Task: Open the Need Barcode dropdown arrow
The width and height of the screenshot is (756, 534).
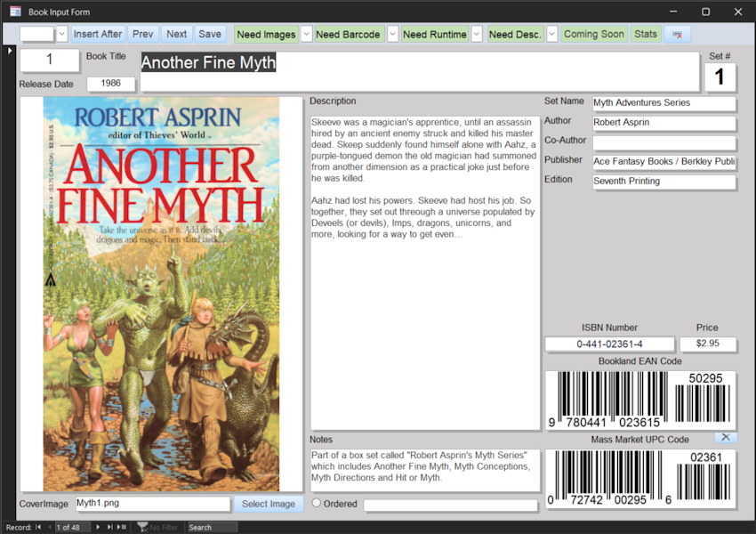Action: tap(392, 34)
